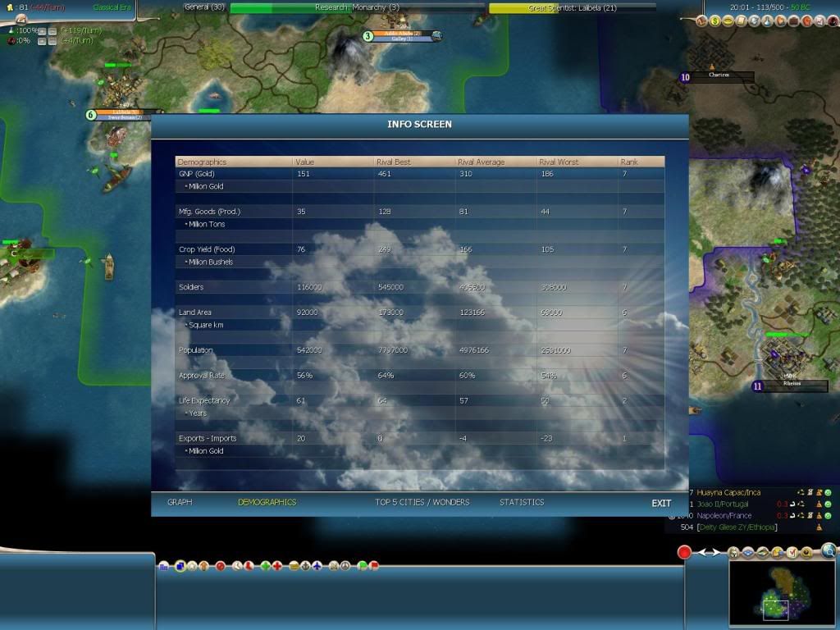Open TOP 5 CITIES / WONDERS tab
The image size is (840, 630).
click(x=422, y=502)
